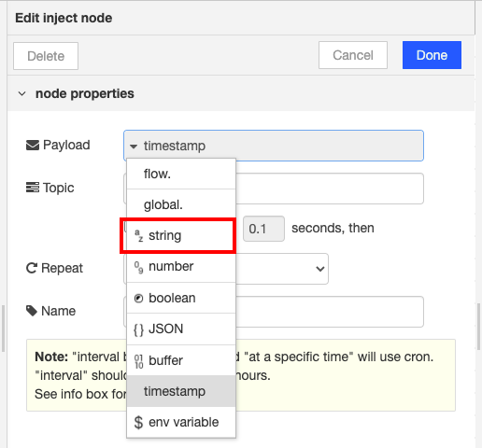Viewport: 482px width, 448px height.
Task: Click the env variable dollar icon
Action: click(138, 423)
